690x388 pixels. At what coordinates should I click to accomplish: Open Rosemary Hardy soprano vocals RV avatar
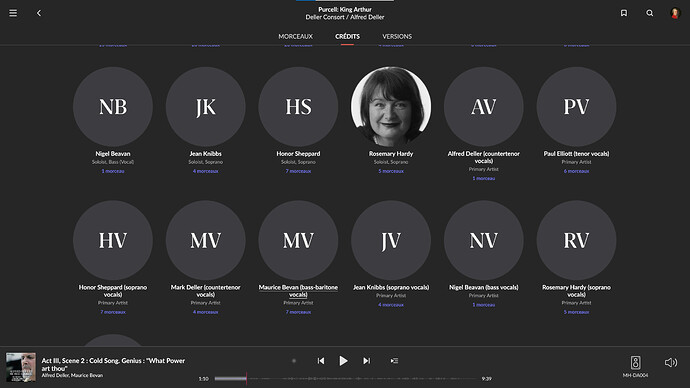tap(576, 240)
